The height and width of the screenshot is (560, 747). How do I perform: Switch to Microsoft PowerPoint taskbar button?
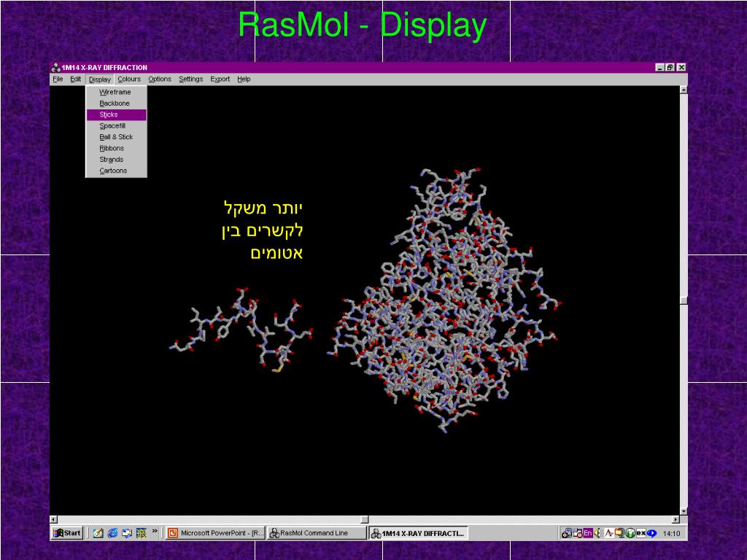[215, 533]
